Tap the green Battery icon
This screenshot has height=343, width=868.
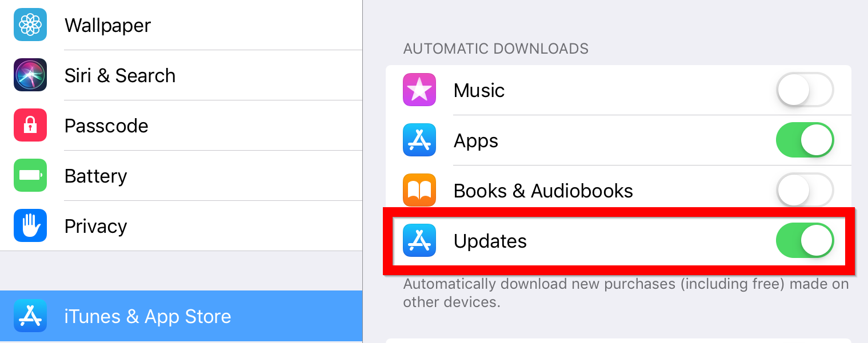(30, 175)
